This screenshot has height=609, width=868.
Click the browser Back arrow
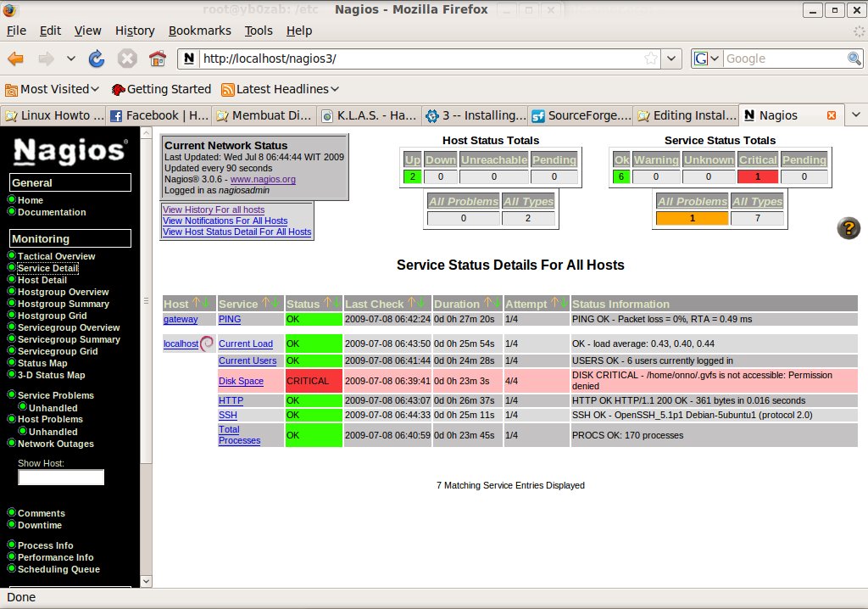coord(16,59)
